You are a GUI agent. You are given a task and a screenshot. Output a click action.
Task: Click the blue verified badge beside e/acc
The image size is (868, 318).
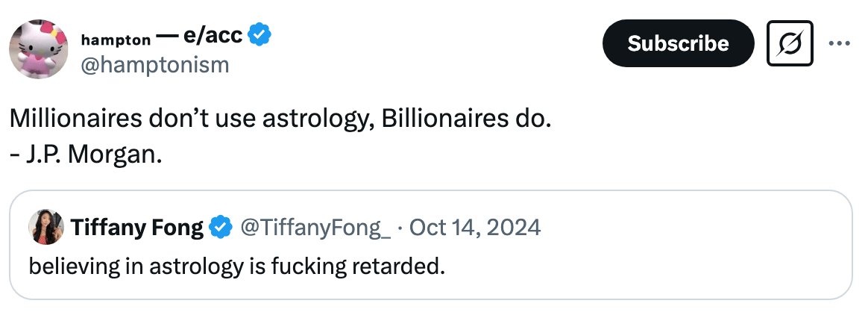tap(260, 34)
